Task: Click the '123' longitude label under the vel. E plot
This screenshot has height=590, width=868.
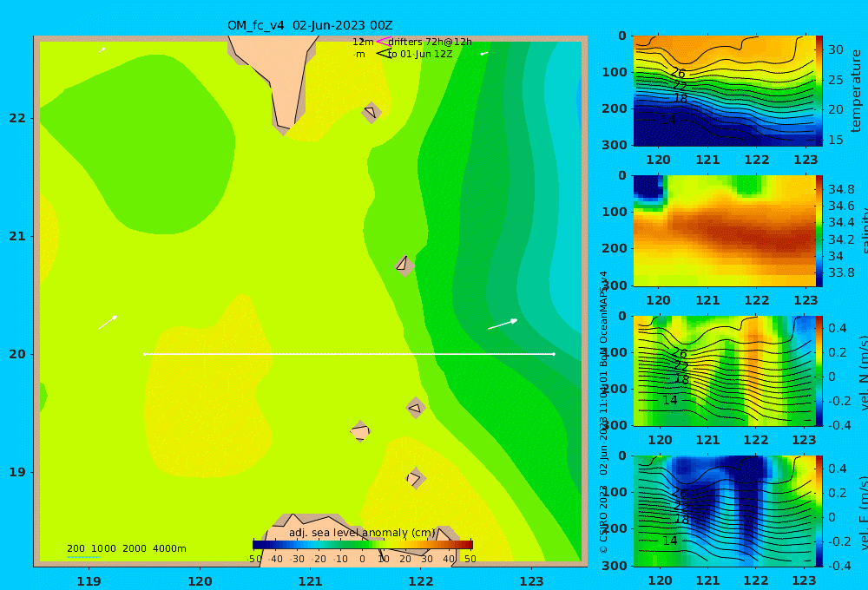Action: 804,580
